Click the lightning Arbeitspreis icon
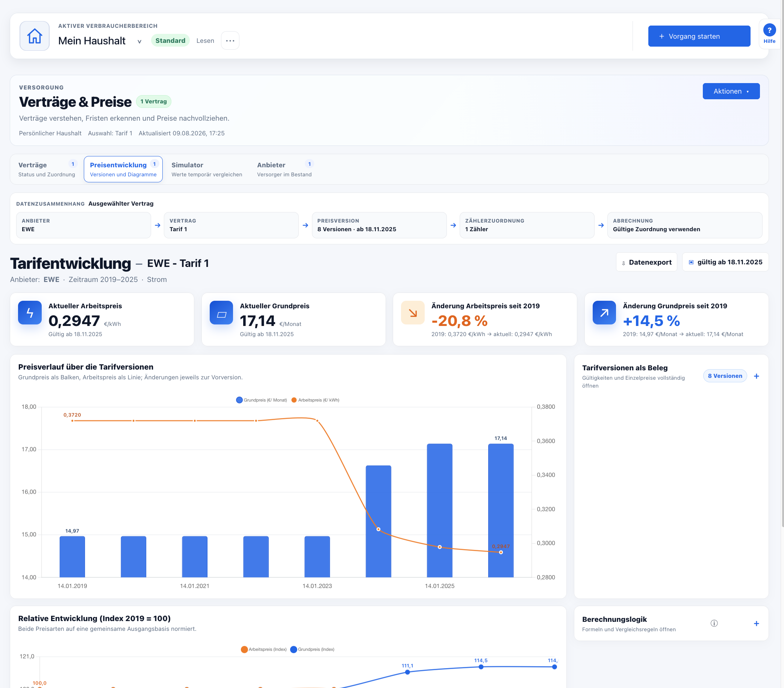 (x=30, y=313)
